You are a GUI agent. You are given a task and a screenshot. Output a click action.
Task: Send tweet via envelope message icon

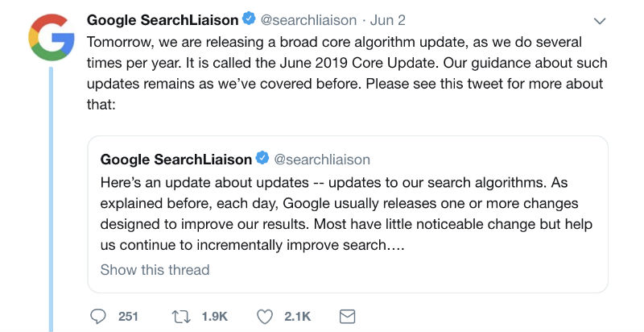(x=347, y=317)
